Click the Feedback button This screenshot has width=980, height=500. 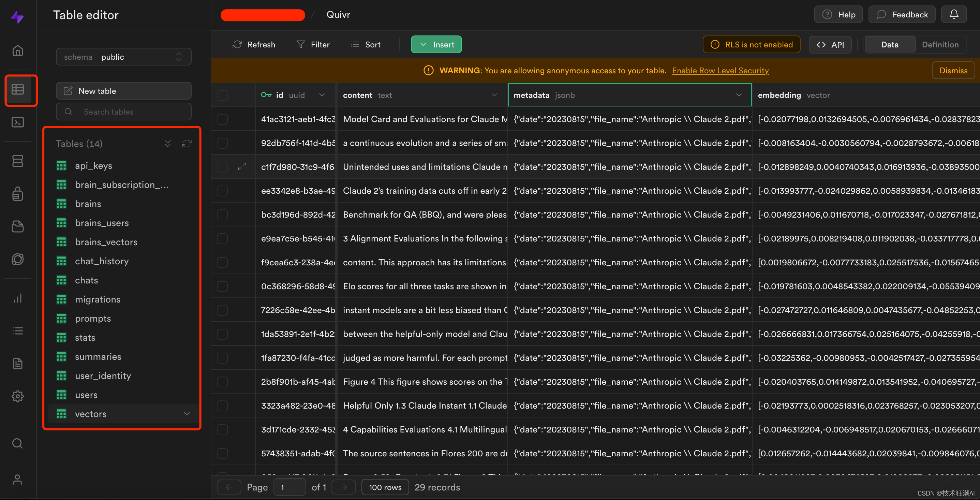click(x=902, y=14)
